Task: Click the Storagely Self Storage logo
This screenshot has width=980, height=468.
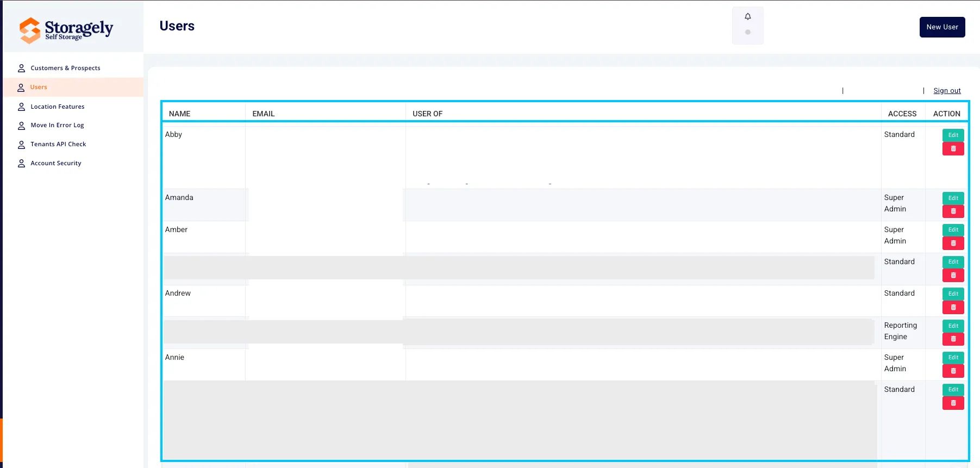Action: tap(66, 30)
